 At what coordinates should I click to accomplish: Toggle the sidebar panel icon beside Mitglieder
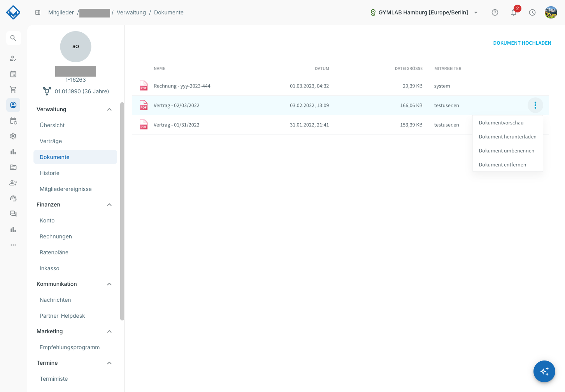(x=38, y=12)
